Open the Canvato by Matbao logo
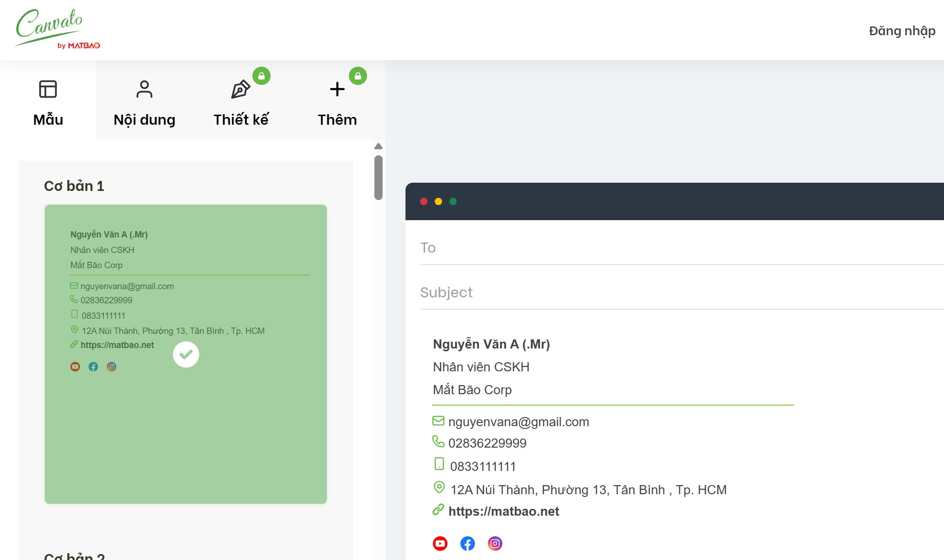The image size is (944, 560). [x=58, y=29]
